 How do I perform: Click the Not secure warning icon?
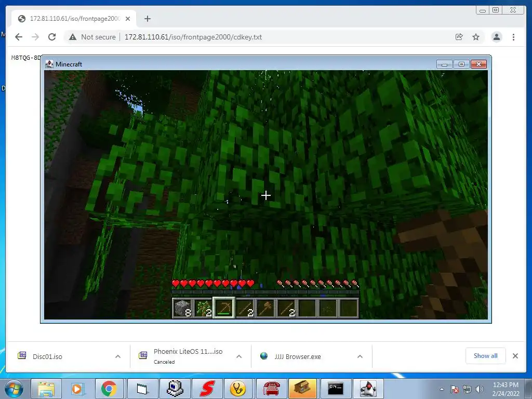coord(73,37)
